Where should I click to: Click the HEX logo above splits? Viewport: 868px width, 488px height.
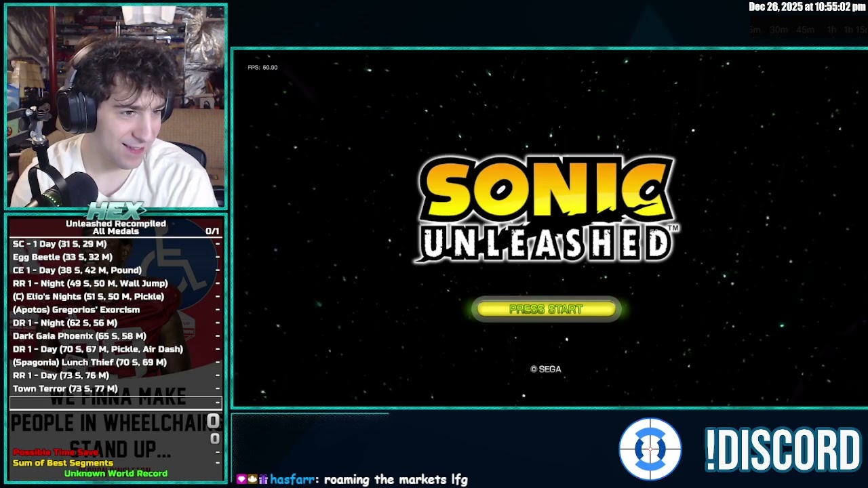tap(116, 211)
